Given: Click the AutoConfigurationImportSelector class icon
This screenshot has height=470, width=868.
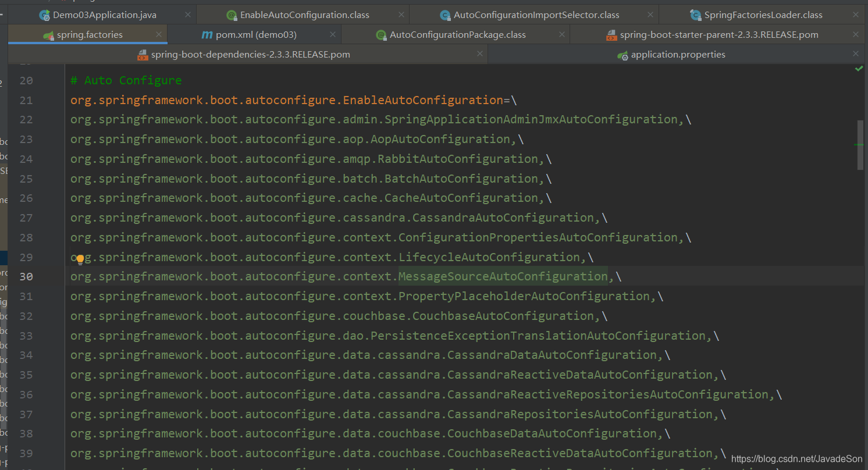Looking at the screenshot, I should click(445, 15).
